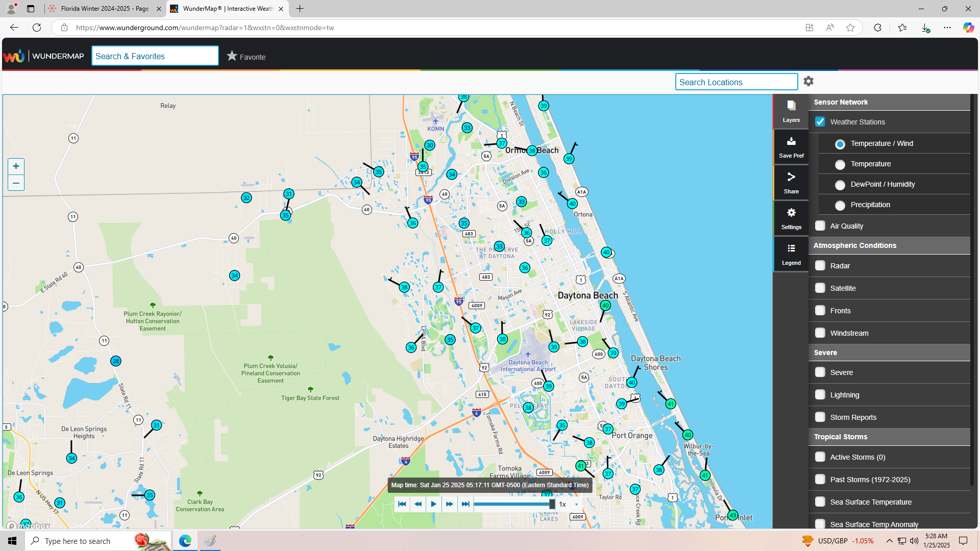
Task: Play the map animation
Action: (x=434, y=504)
